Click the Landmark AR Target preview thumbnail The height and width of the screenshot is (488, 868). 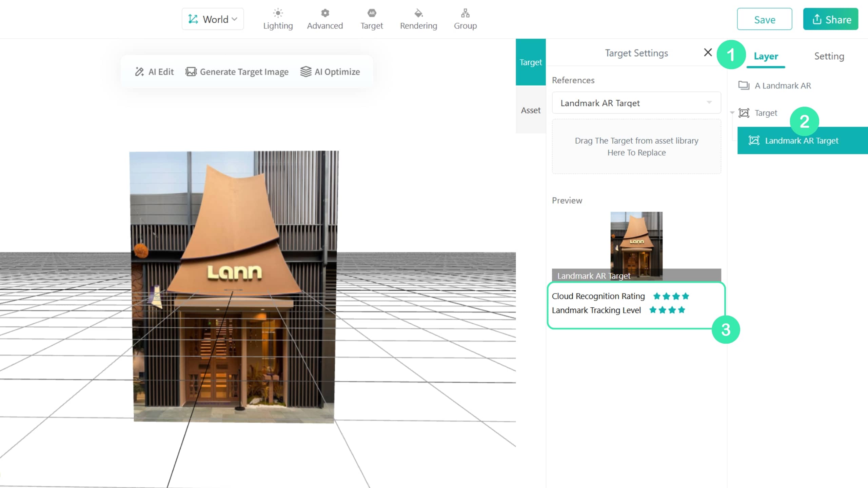point(636,246)
